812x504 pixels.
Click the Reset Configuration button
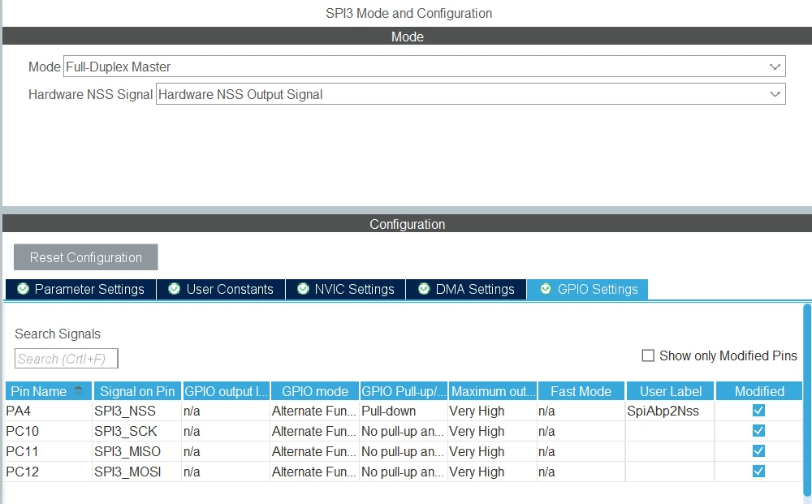click(86, 257)
